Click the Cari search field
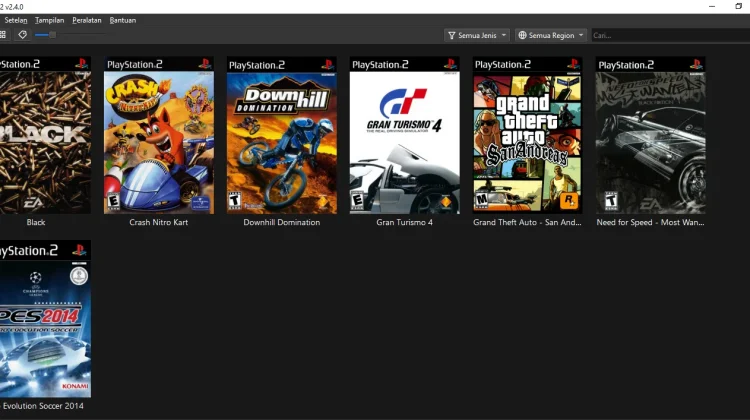Viewport: 750px width, 420px height. (670, 35)
